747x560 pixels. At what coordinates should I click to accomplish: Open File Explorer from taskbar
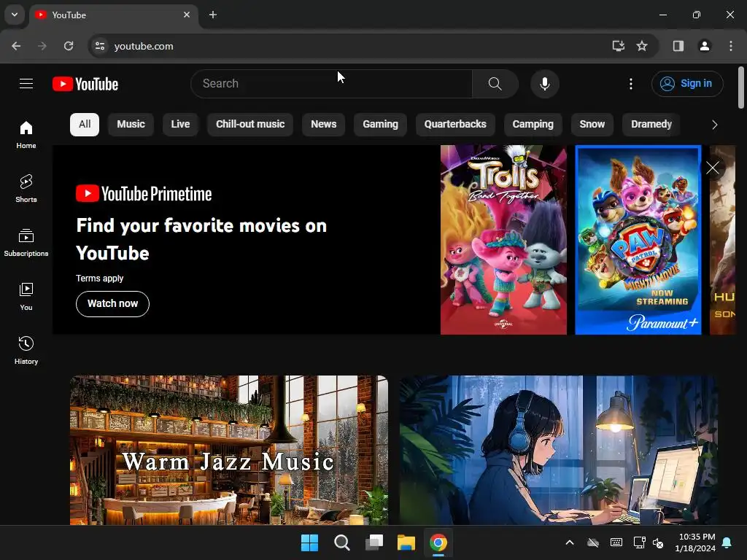(406, 542)
